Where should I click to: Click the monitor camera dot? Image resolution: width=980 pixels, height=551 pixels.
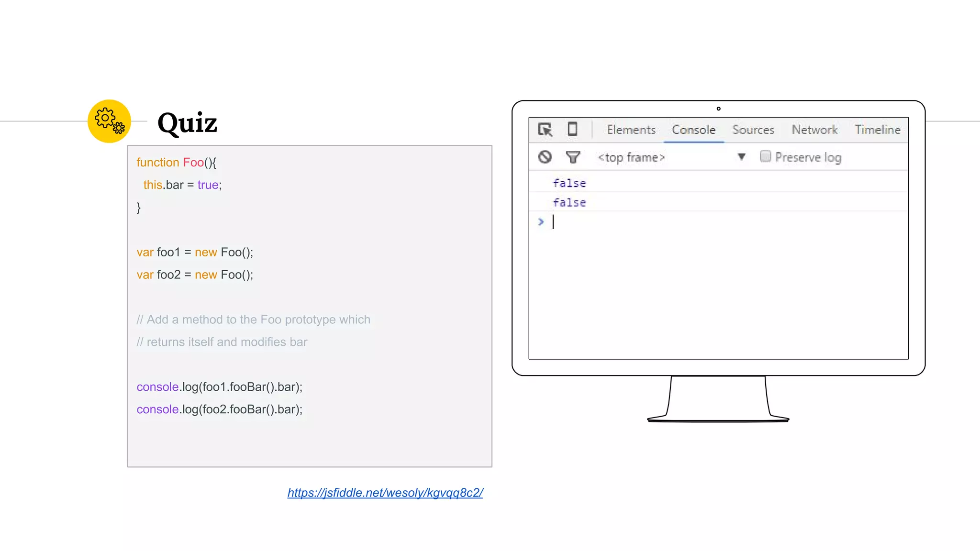coord(718,109)
